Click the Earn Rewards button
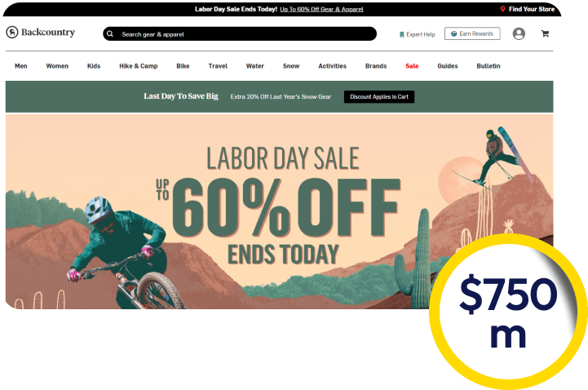 point(472,33)
